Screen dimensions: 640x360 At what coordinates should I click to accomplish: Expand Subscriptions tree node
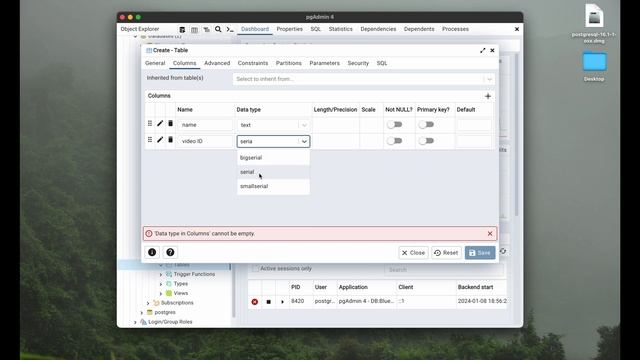click(148, 303)
